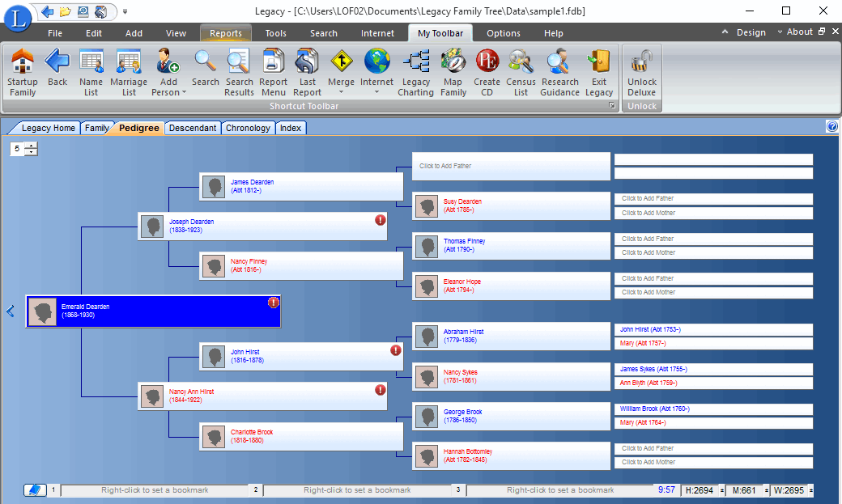Open Research Guidance

(559, 73)
